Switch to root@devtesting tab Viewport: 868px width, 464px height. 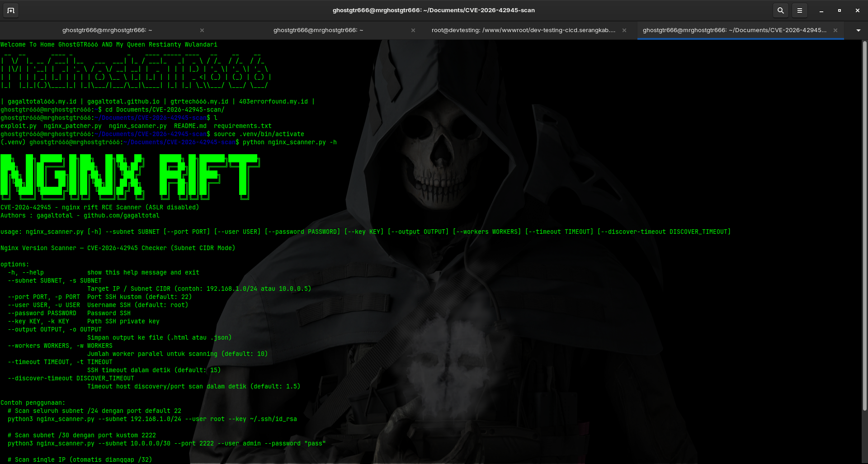pos(524,30)
